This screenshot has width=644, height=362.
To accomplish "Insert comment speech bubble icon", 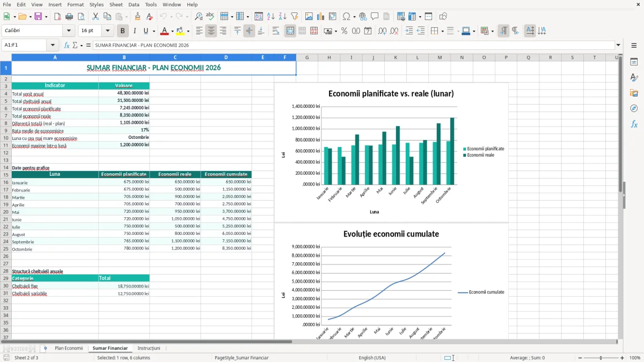I will [375, 17].
